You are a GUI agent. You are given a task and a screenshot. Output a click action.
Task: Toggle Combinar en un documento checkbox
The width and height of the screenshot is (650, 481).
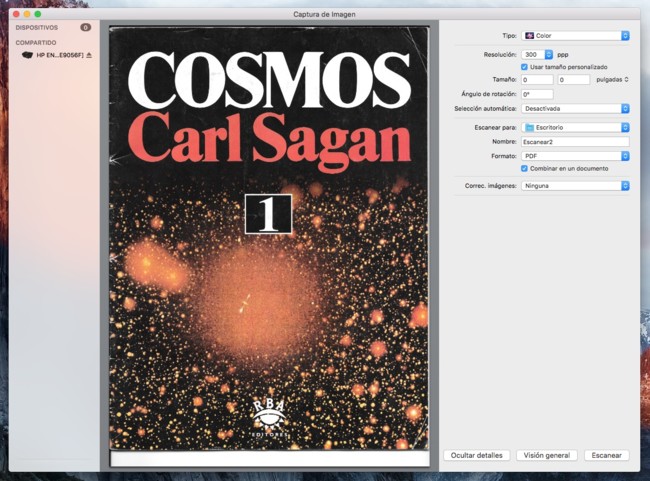524,168
